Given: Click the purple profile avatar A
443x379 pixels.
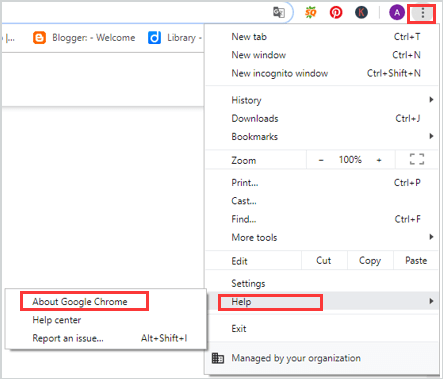Looking at the screenshot, I should coord(397,13).
